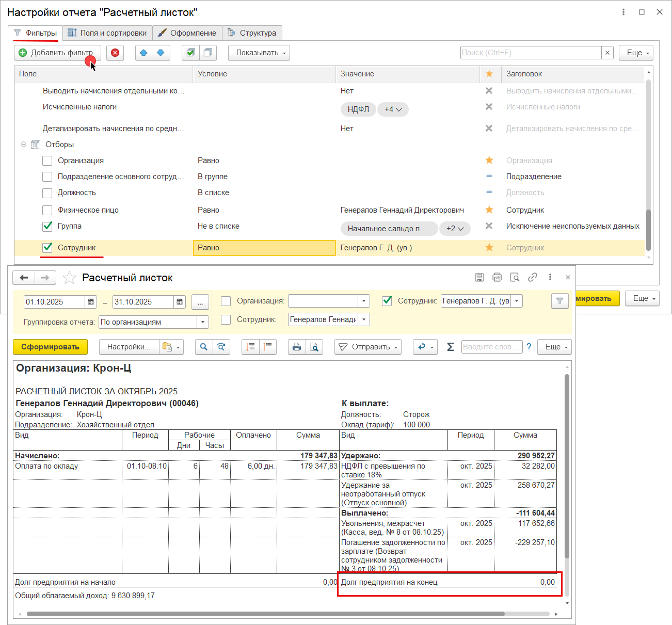
Task: Enable the Физическое лицо filter checkbox
Action: pos(47,210)
